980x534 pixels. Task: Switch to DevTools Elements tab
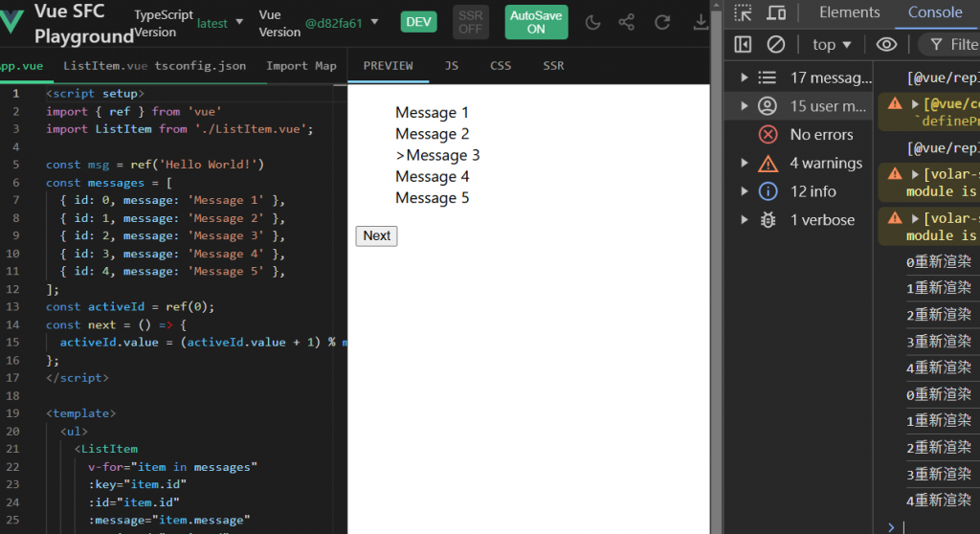(x=849, y=12)
